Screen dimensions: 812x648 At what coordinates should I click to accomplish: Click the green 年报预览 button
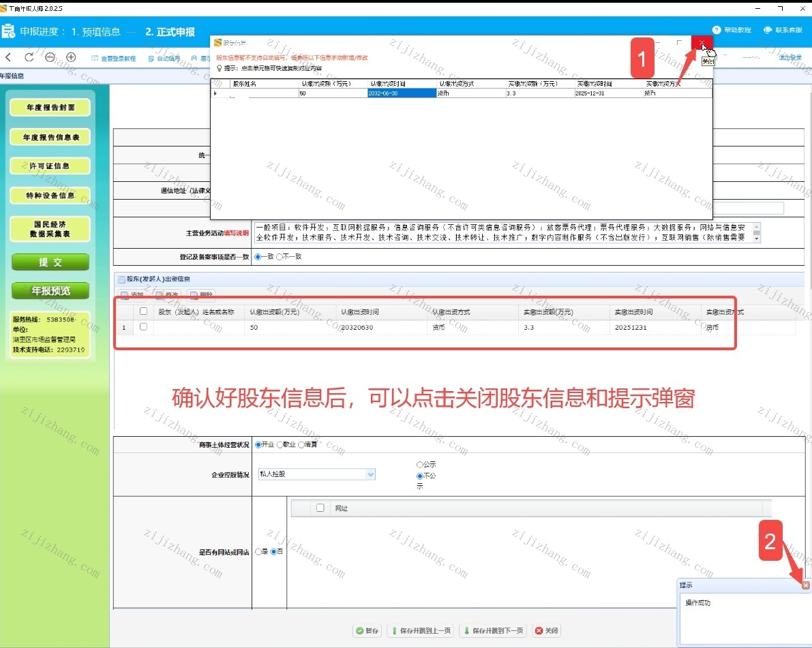(x=50, y=291)
